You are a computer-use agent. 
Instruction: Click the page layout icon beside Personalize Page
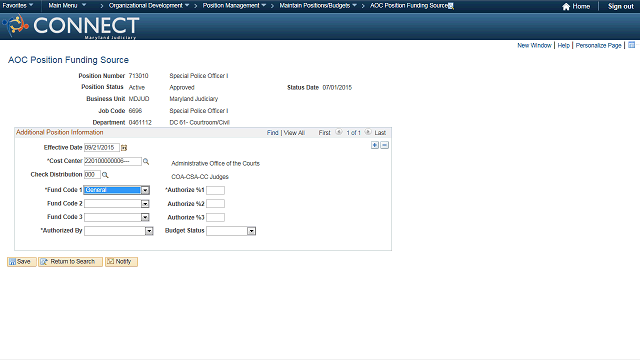(x=631, y=45)
